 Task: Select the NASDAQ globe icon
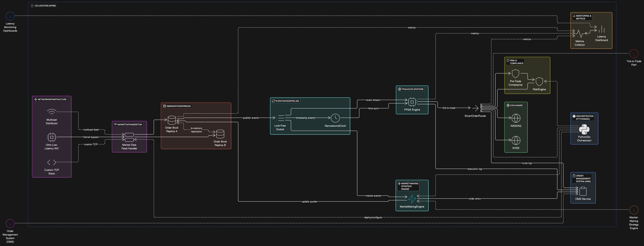(x=516, y=118)
